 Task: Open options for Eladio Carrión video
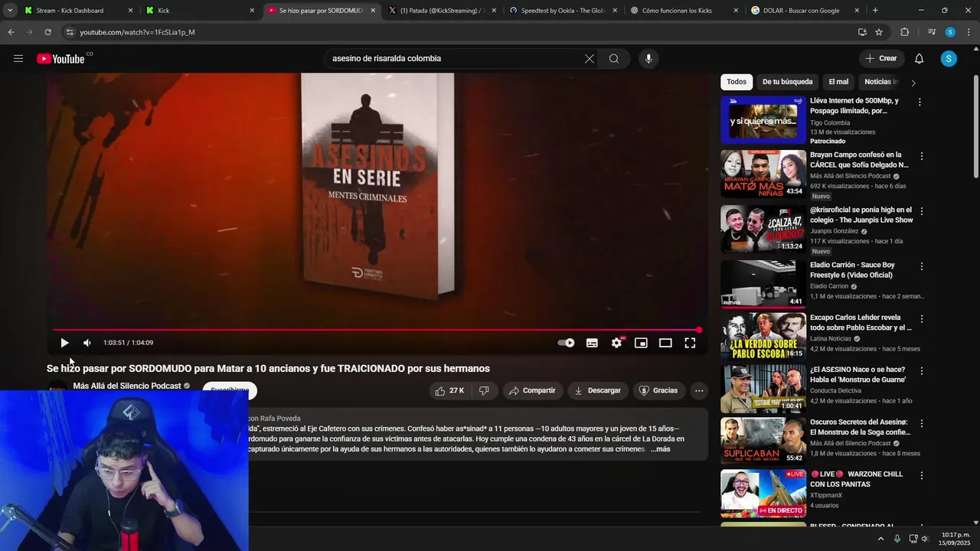tap(921, 266)
